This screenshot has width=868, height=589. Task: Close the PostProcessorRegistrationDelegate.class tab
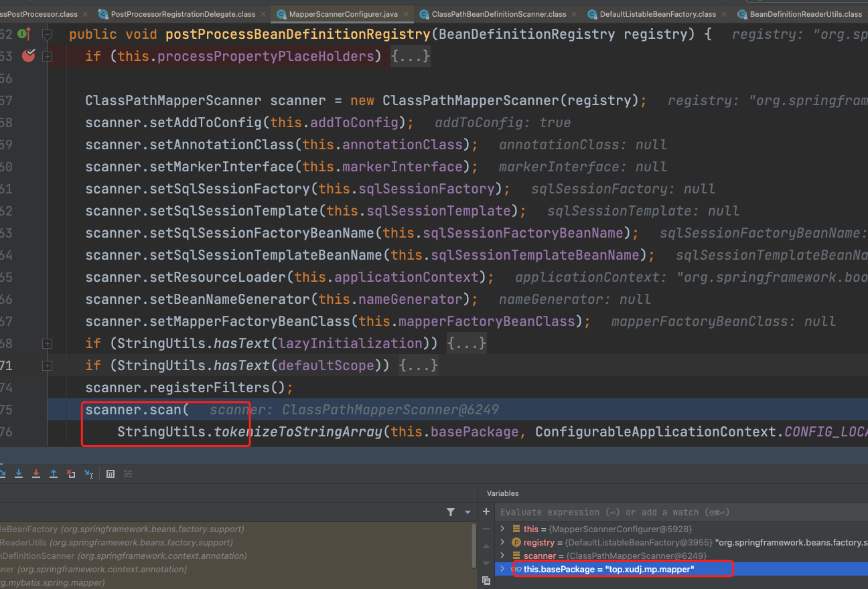pos(262,14)
